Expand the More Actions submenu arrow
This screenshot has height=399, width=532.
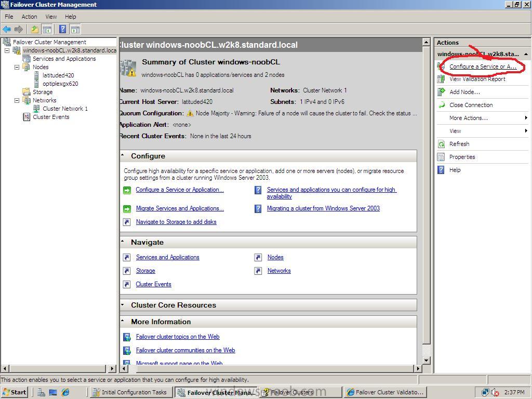[526, 118]
